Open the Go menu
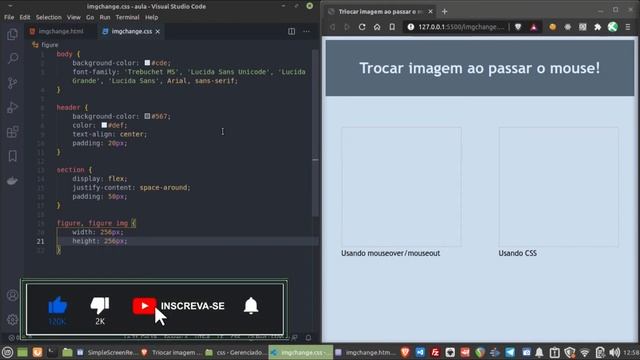The height and width of the screenshot is (360, 640). tap(90, 17)
